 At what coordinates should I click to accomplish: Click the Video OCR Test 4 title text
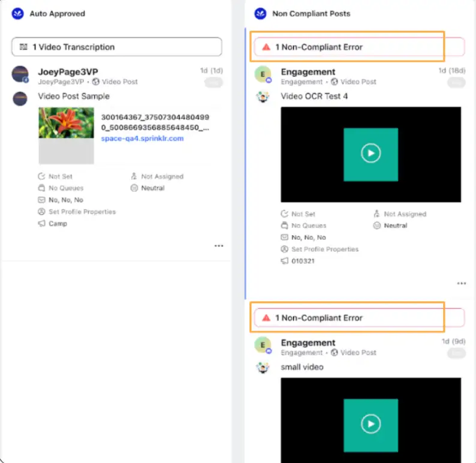[314, 96]
